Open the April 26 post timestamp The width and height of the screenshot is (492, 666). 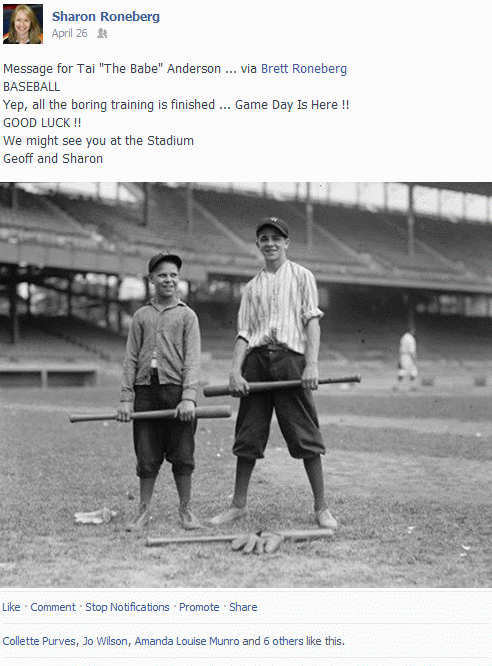pyautogui.click(x=70, y=33)
